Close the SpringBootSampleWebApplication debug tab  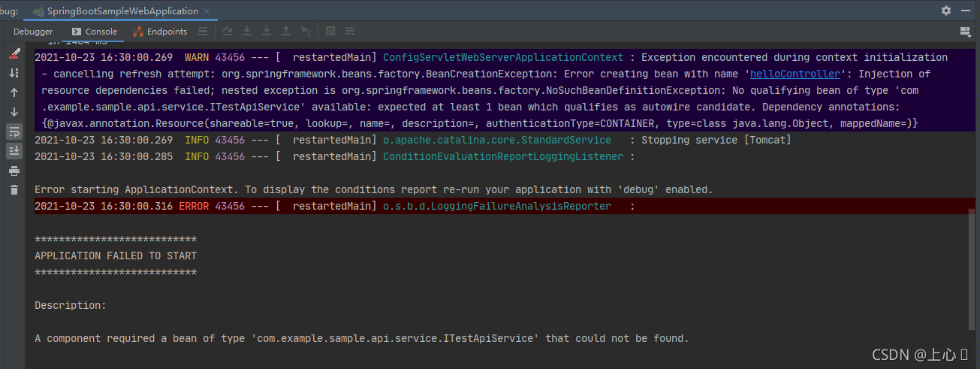[x=208, y=11]
